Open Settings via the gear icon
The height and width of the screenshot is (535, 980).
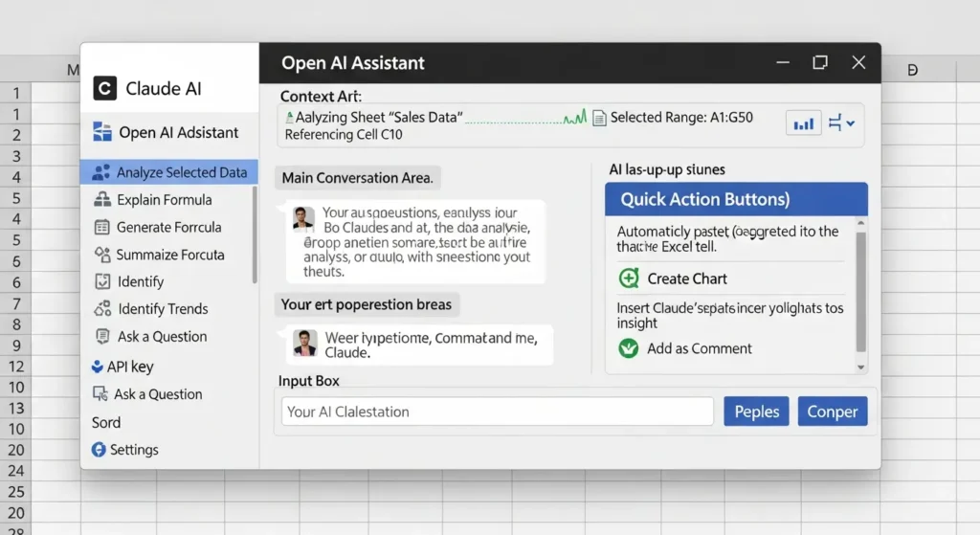(98, 450)
